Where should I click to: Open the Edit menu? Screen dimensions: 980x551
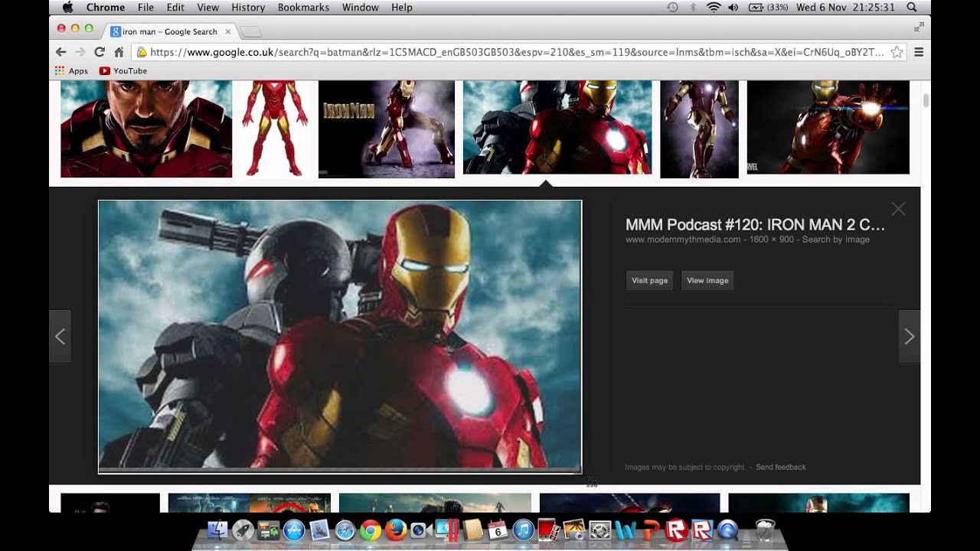click(x=175, y=7)
